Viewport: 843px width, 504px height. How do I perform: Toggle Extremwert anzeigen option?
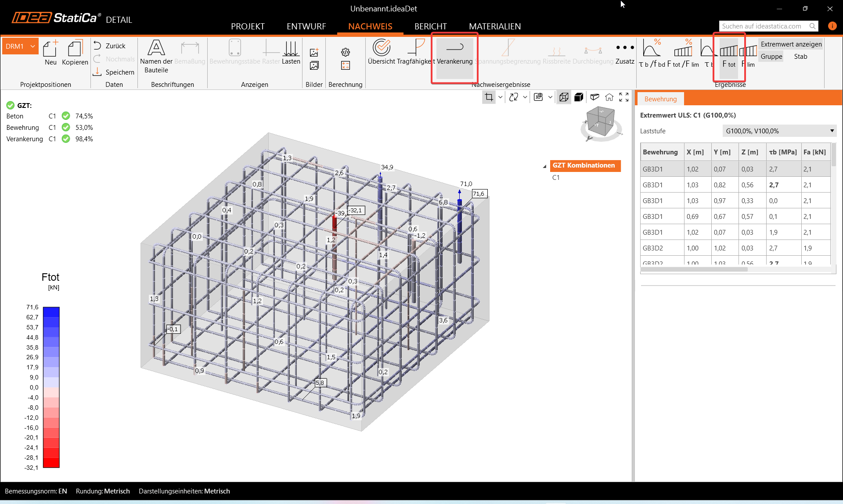point(791,44)
